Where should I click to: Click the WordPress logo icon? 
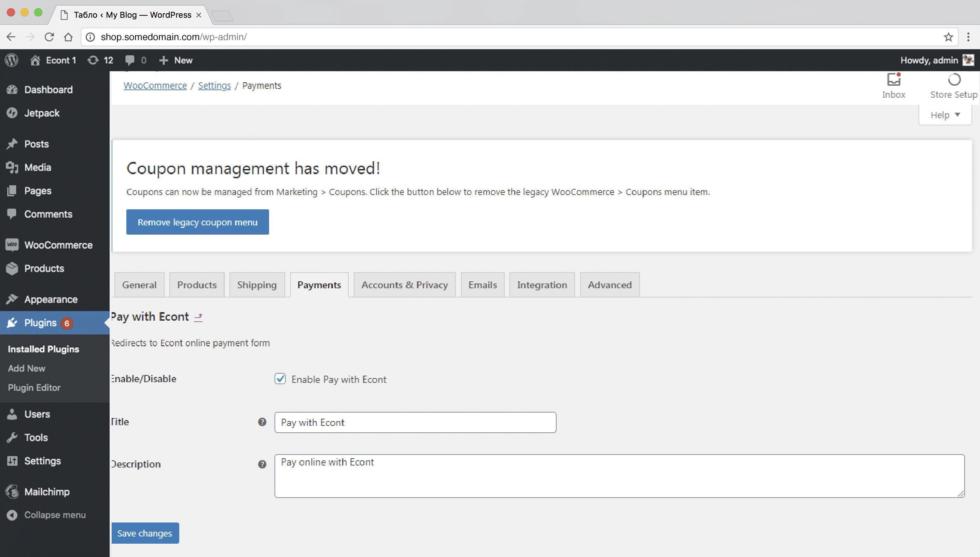coord(12,60)
